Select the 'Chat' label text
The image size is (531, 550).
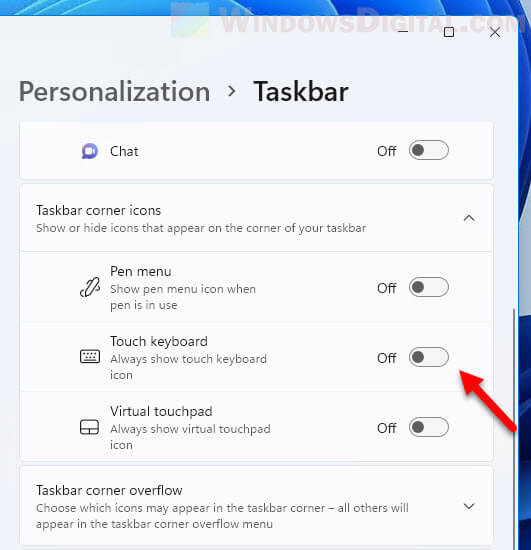124,152
